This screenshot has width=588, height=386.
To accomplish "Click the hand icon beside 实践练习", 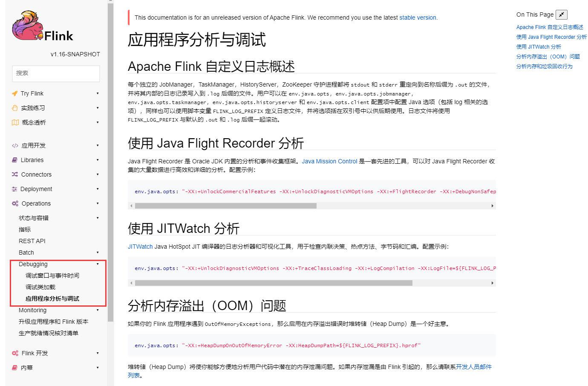I will click(x=15, y=108).
